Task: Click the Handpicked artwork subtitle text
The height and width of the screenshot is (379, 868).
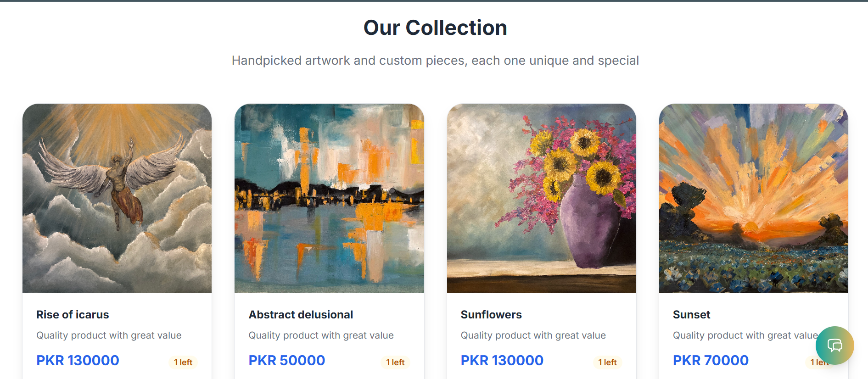Action: [x=435, y=61]
